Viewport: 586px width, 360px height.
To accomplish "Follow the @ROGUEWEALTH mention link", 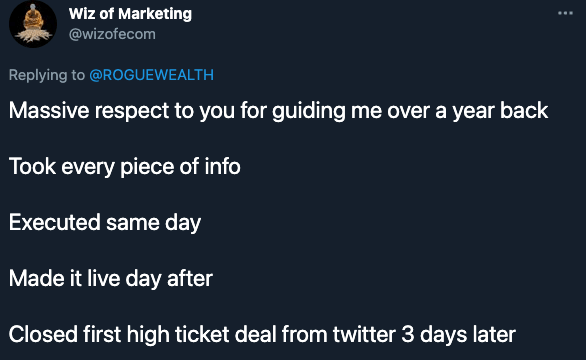I will click(151, 75).
